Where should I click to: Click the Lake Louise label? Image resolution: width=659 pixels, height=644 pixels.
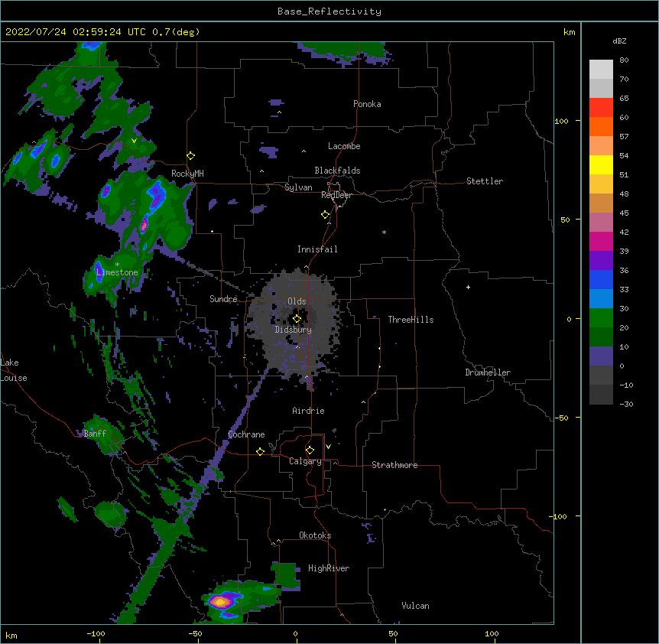14,370
